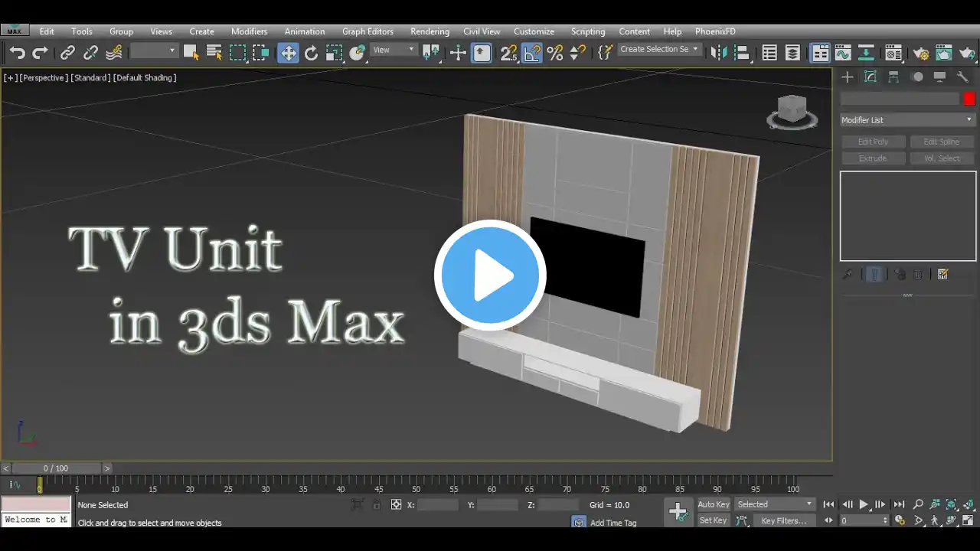The image size is (980, 551).
Task: Choose Rectangular Selection Region tool
Action: (x=238, y=53)
